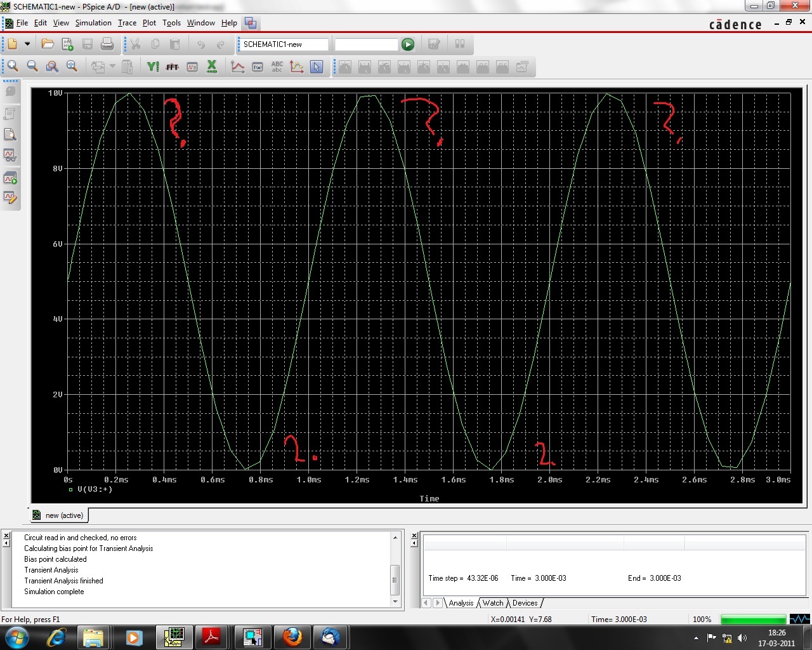Toggle the log X axis icon

[212, 67]
